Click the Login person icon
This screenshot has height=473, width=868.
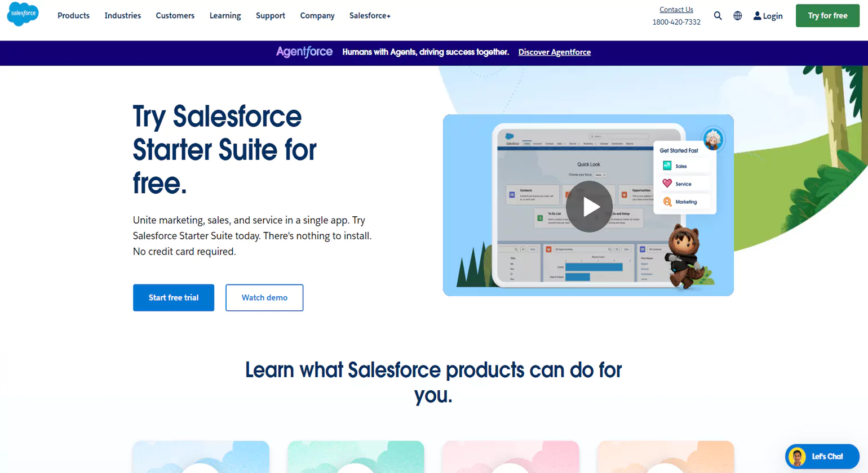tap(756, 15)
